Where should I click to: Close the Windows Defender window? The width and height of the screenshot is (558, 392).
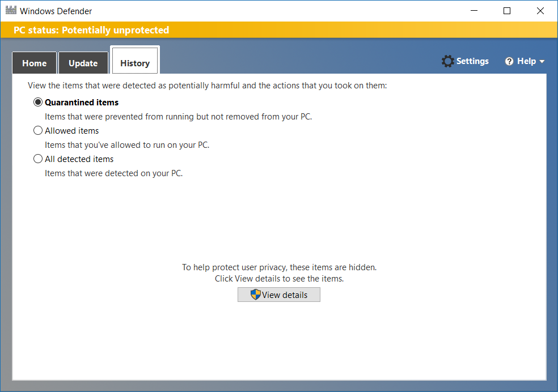point(540,11)
